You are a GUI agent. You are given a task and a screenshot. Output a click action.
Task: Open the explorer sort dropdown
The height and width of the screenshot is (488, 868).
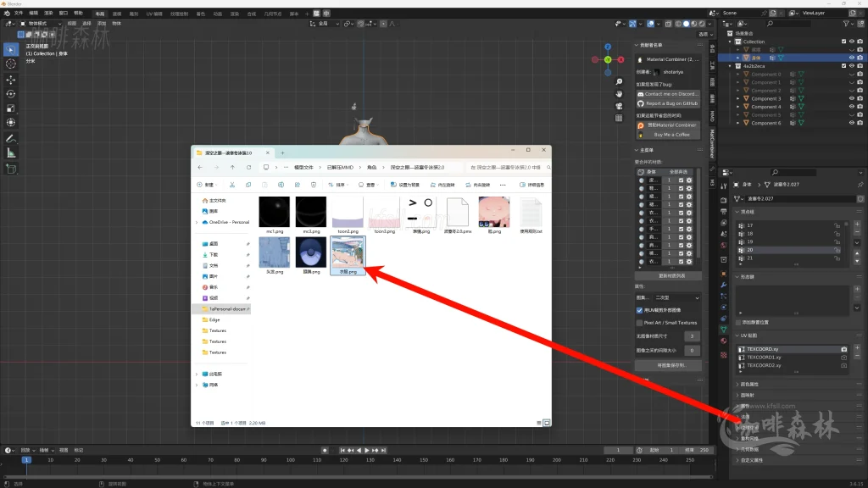pyautogui.click(x=337, y=185)
